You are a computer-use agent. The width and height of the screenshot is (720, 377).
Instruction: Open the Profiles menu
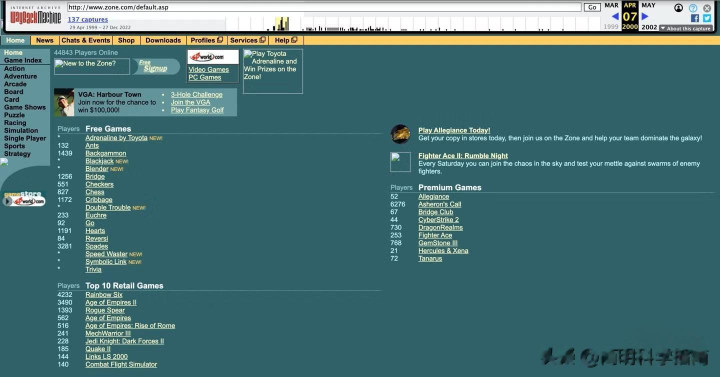pyautogui.click(x=207, y=40)
